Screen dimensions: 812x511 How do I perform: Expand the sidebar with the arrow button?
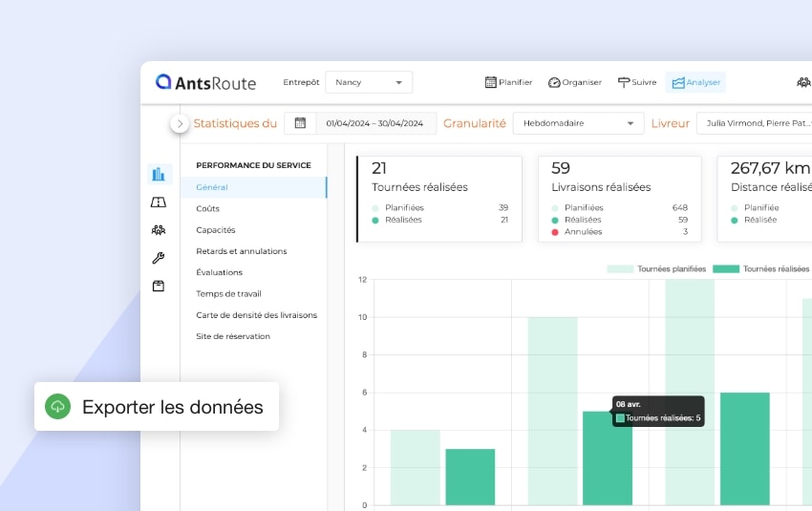pos(180,123)
